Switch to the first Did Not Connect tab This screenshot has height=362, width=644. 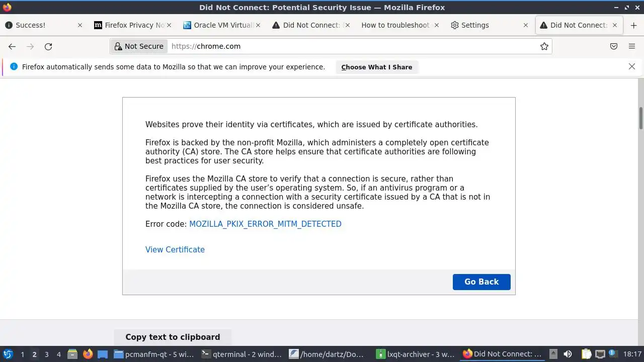click(312, 25)
